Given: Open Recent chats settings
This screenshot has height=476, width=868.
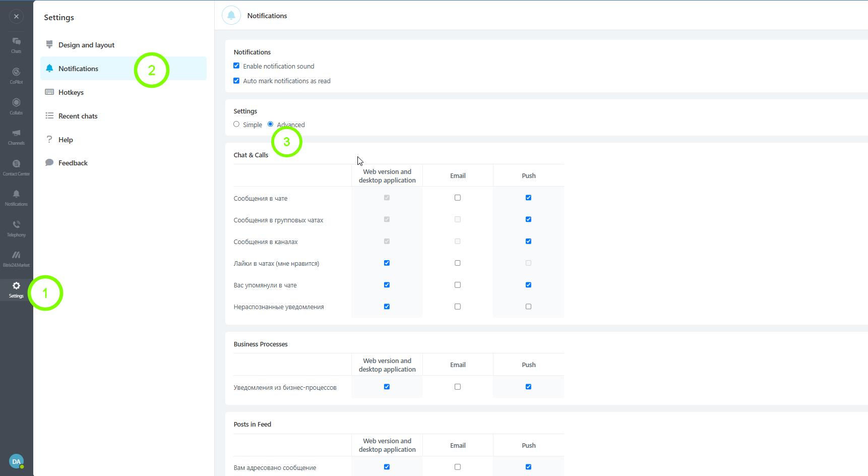Looking at the screenshot, I should 123,116.
